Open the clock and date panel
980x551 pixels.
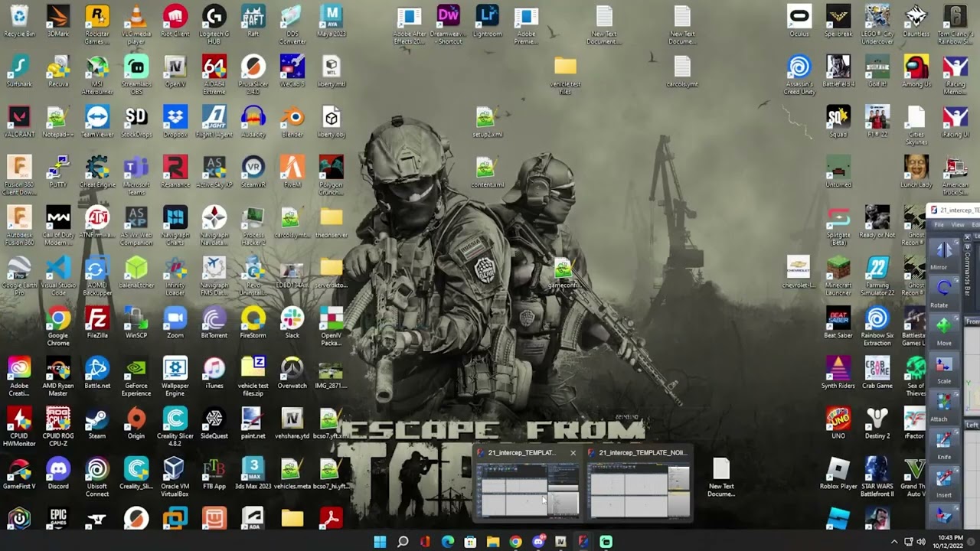tap(952, 542)
